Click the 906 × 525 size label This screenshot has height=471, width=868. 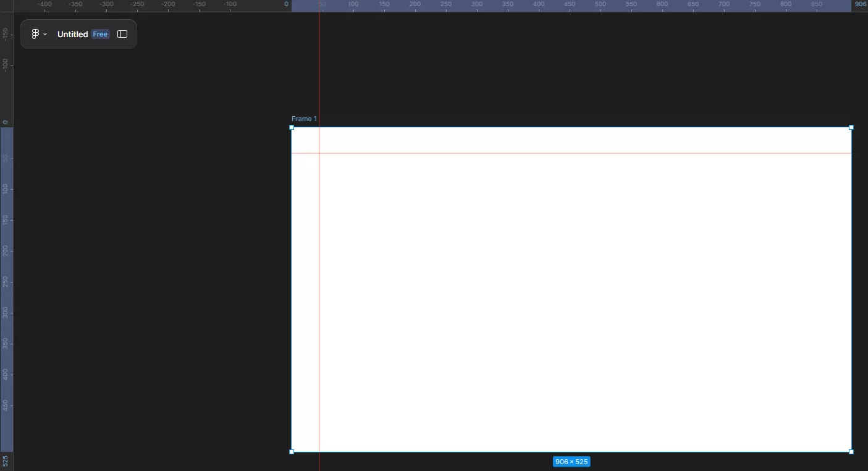point(571,462)
